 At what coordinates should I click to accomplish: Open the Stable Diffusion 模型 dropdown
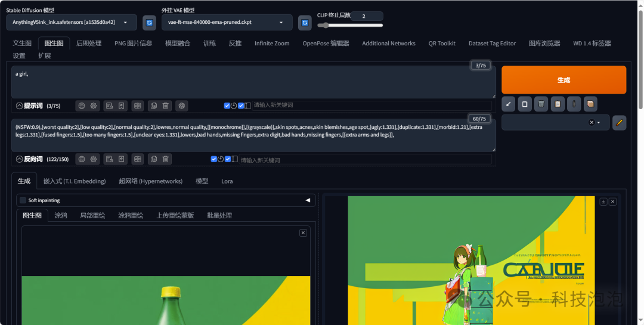click(x=72, y=23)
